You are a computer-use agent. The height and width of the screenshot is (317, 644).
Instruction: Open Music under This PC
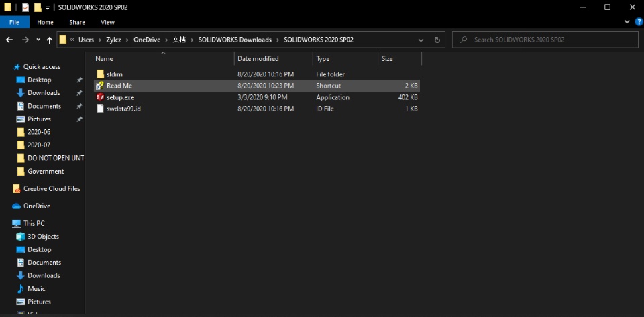click(x=36, y=289)
